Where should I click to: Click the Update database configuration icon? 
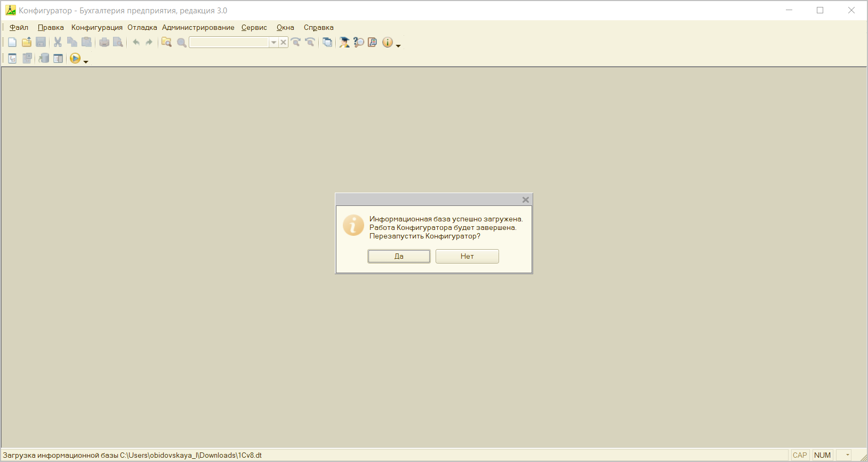(44, 58)
